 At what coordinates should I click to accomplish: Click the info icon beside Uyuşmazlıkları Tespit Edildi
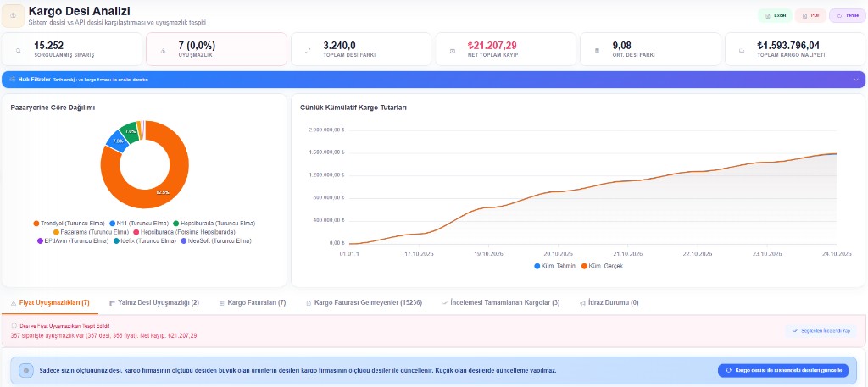(x=14, y=326)
